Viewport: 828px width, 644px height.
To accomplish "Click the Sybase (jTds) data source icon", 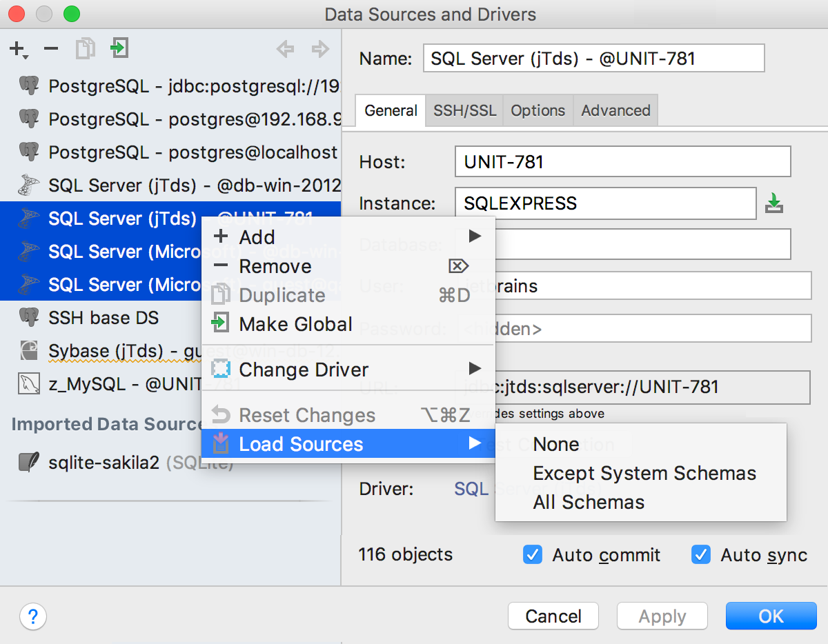I will (x=29, y=350).
